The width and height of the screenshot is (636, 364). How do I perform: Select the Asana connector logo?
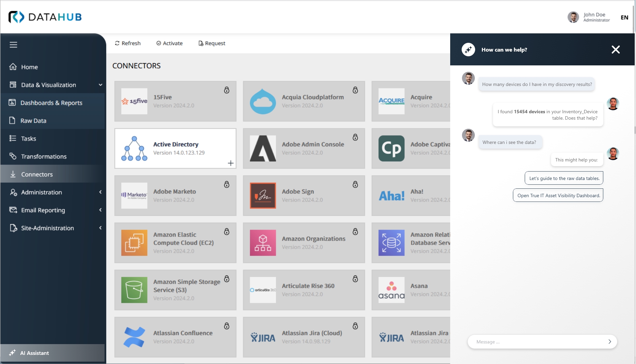(x=391, y=290)
